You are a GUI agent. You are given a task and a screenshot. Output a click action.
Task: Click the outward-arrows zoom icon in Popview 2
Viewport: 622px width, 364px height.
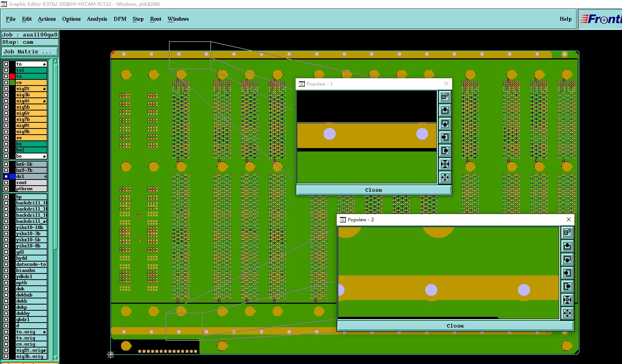coord(567,313)
